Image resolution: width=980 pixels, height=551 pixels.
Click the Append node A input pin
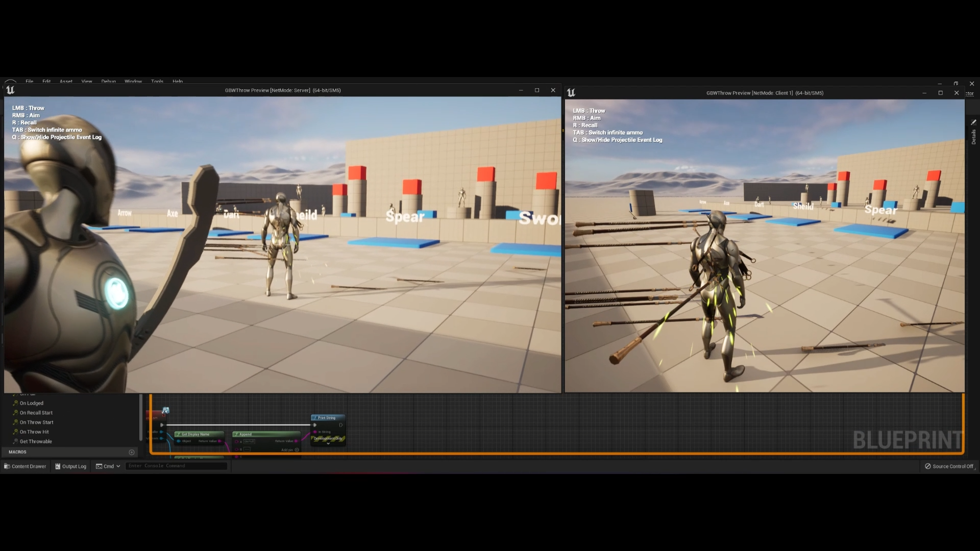click(x=236, y=442)
